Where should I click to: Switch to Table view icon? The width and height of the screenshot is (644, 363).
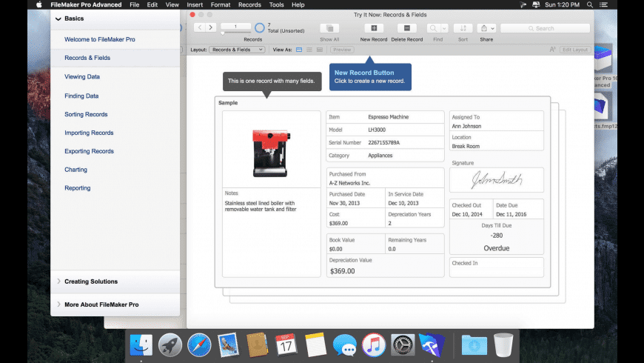click(x=320, y=50)
